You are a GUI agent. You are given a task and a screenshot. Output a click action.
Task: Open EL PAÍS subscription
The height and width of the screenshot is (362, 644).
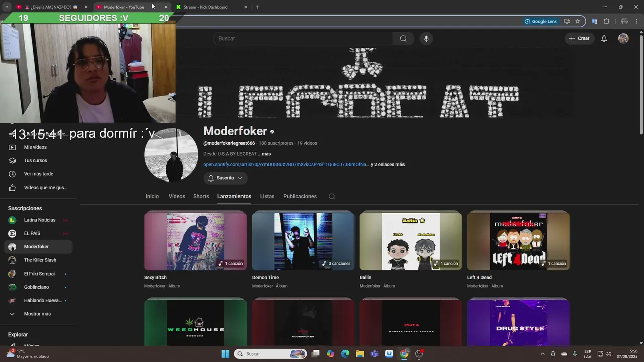(39, 233)
